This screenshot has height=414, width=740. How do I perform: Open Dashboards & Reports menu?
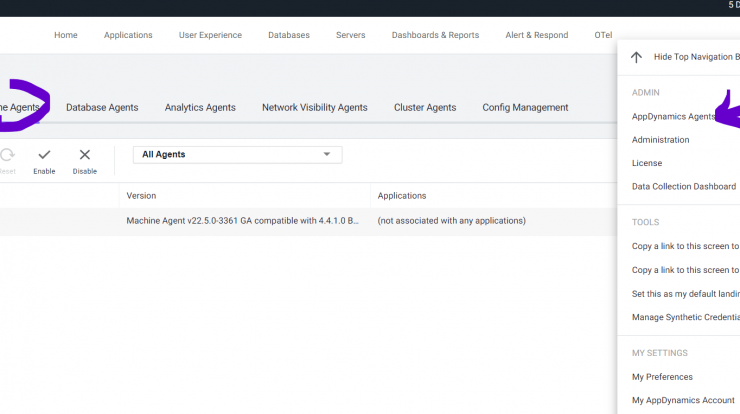click(435, 35)
